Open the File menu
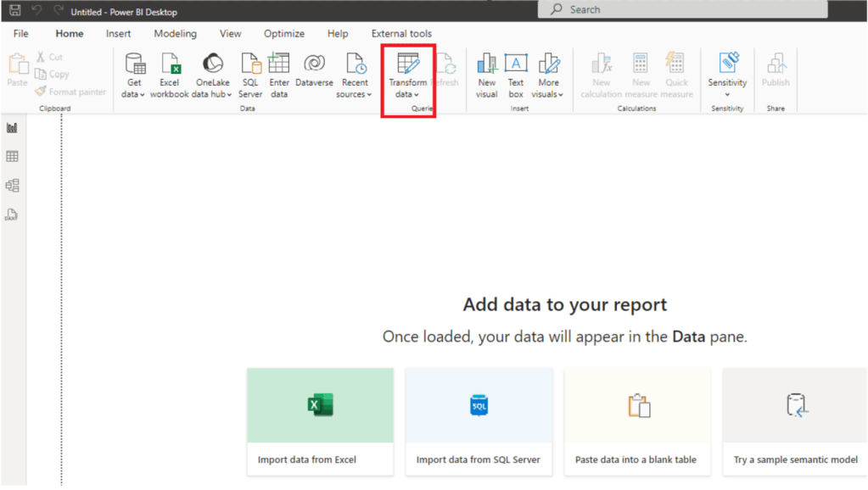Viewport: 868px width, 490px height. [20, 34]
